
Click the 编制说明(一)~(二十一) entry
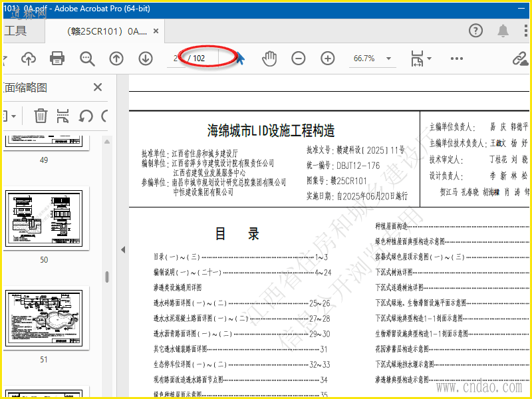pyautogui.click(x=242, y=273)
